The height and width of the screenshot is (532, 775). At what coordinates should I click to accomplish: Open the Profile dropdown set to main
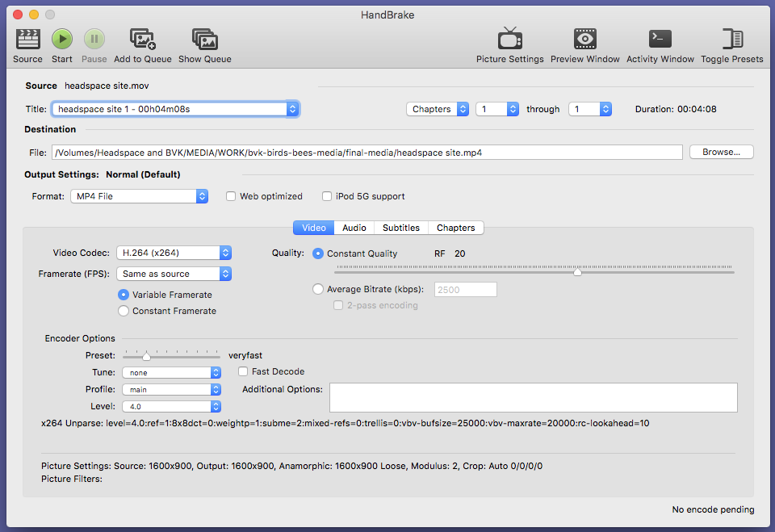(171, 390)
